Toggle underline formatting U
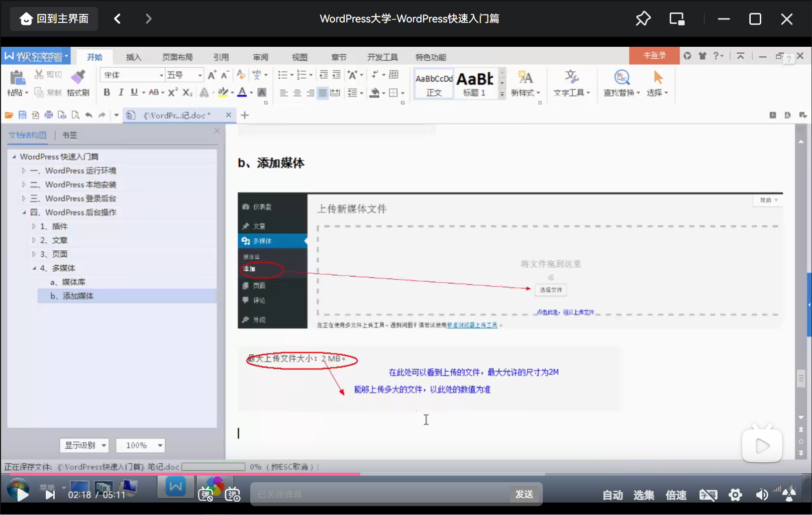 coord(134,93)
